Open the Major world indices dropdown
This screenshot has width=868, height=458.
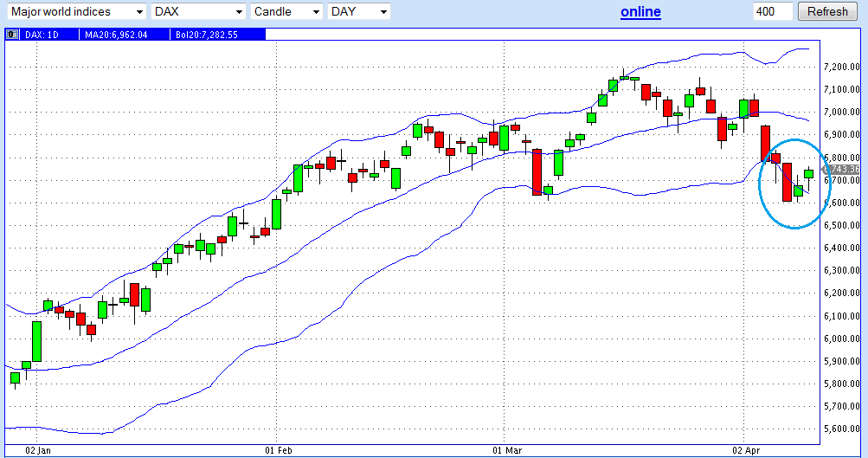click(77, 11)
